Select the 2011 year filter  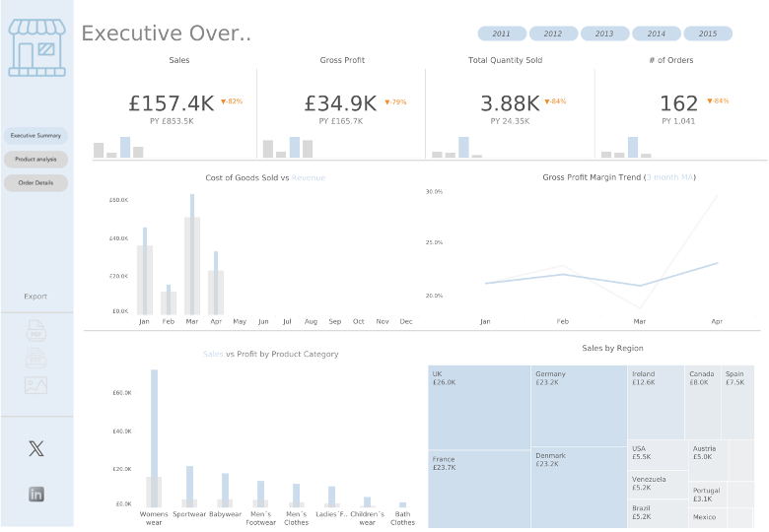pyautogui.click(x=502, y=33)
